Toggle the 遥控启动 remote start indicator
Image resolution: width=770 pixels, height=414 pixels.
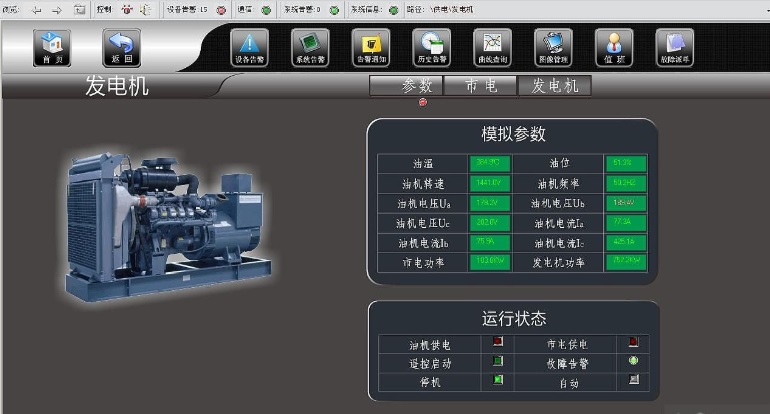tap(498, 361)
